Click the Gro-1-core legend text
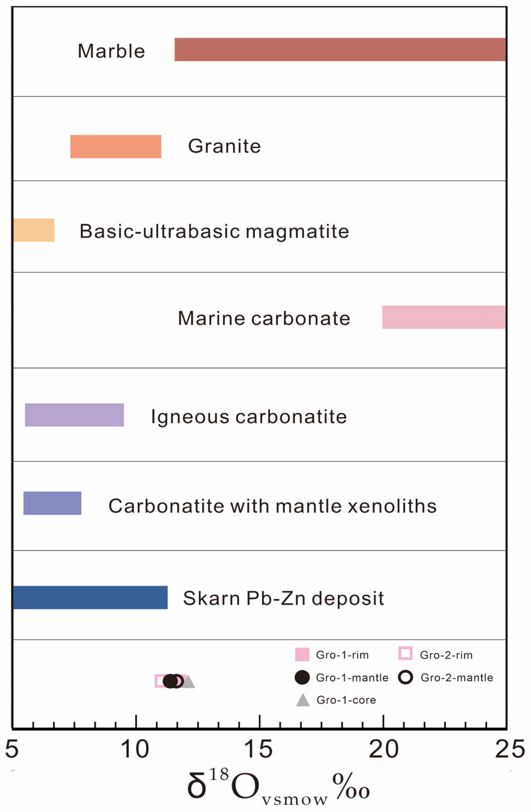Viewport: 531px width, 812px height. (x=346, y=700)
